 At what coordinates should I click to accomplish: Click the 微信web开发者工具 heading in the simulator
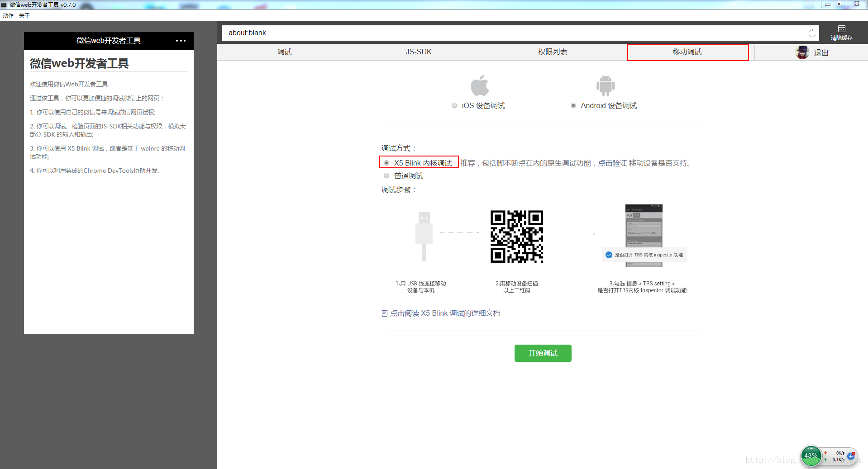pos(79,63)
